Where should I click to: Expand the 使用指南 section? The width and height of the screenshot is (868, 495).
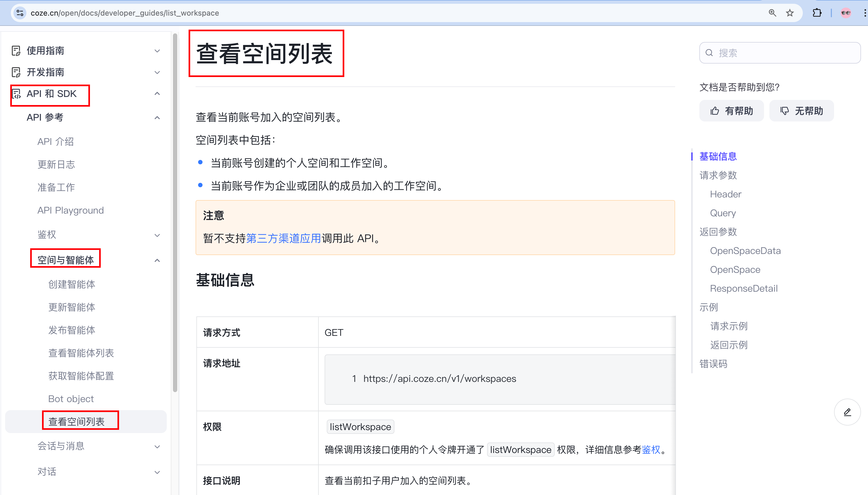(157, 50)
